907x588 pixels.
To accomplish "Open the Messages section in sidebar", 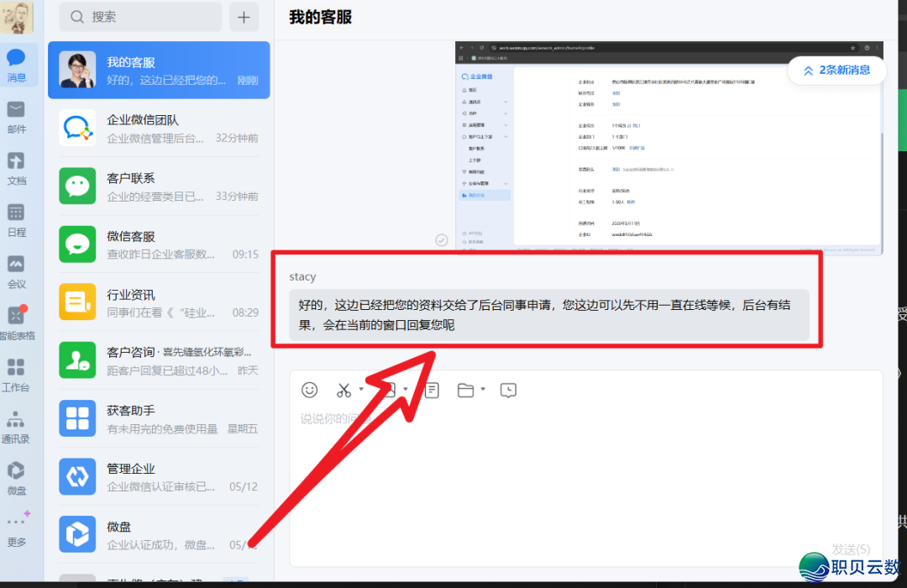I will [x=17, y=65].
